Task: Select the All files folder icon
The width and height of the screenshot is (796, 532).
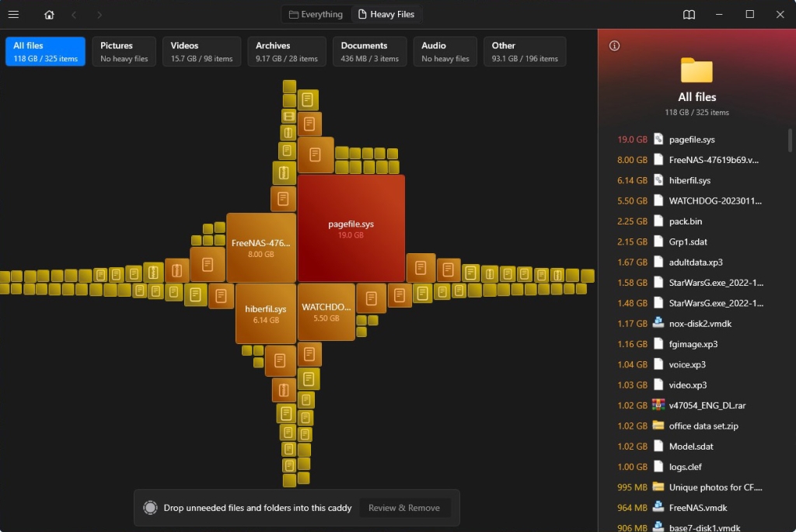Action: click(696, 71)
